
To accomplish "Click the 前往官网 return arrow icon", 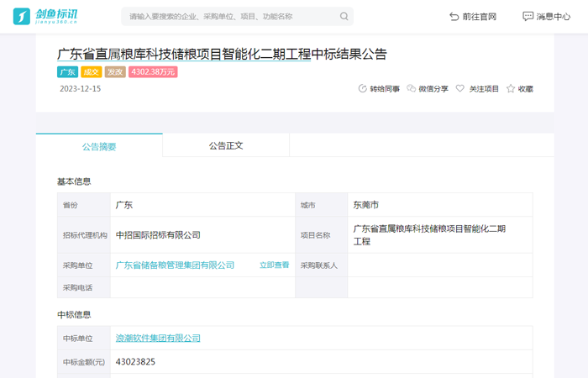I will tap(454, 17).
